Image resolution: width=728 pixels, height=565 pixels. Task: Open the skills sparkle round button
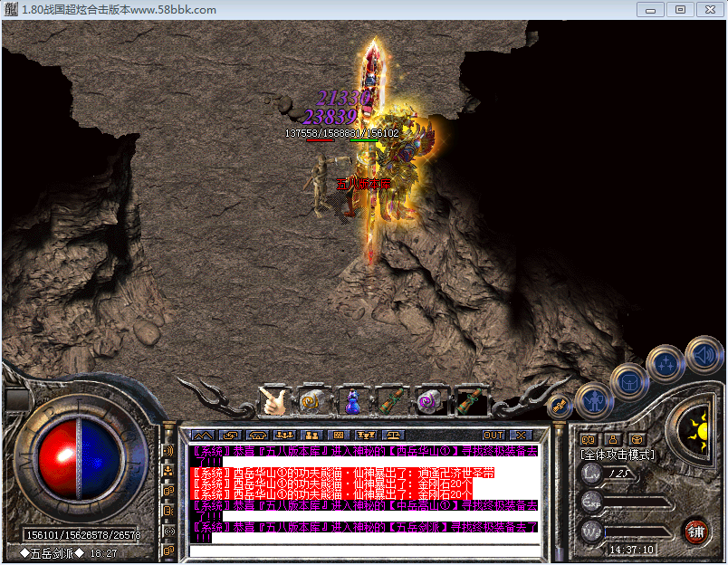666,363
